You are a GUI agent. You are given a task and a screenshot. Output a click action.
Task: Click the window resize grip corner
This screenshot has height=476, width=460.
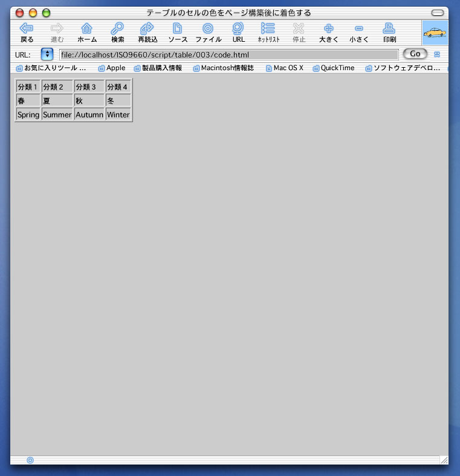[444, 460]
